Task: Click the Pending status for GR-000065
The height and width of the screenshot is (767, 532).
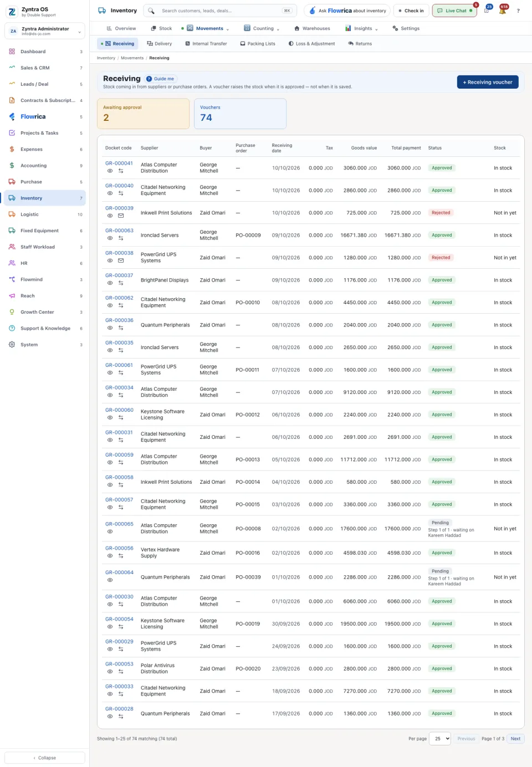Action: 441,523
